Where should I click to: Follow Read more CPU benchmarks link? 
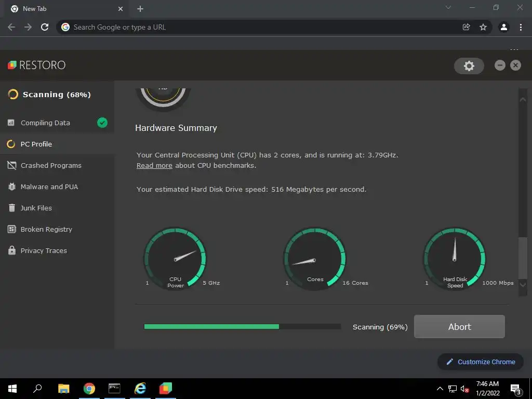[154, 166]
